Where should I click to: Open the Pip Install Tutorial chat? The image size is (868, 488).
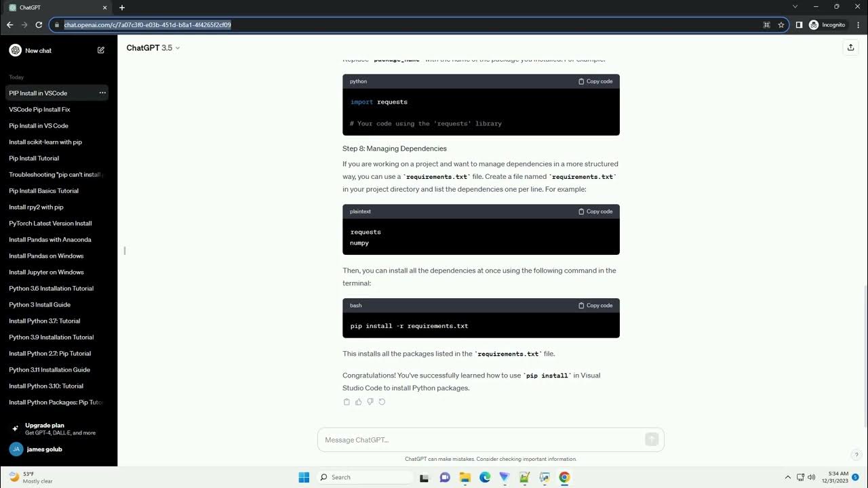(x=57, y=158)
